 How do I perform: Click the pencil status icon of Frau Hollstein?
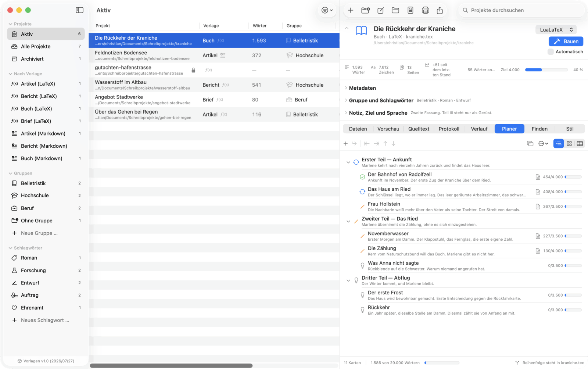click(362, 207)
